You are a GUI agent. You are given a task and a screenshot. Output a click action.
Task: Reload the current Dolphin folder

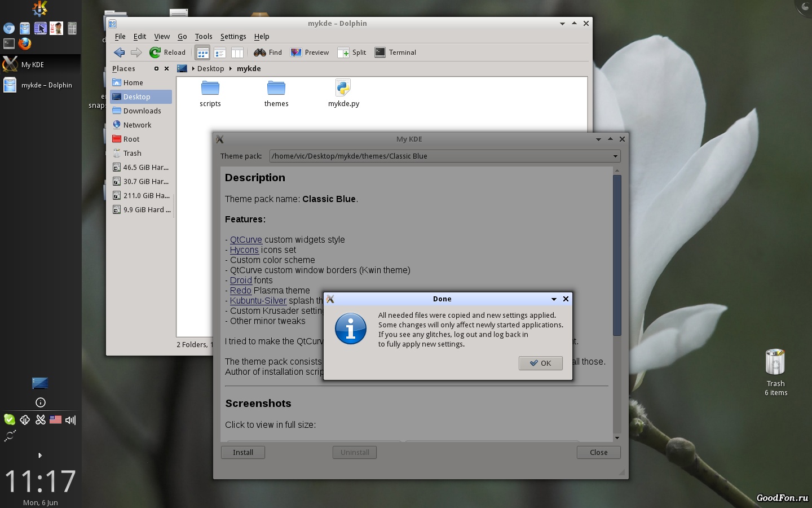[167, 52]
